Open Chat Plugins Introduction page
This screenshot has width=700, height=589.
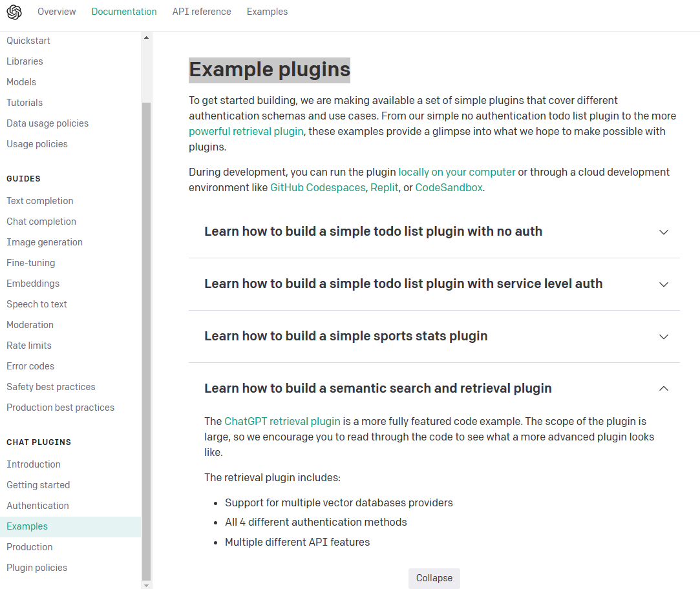pyautogui.click(x=34, y=464)
